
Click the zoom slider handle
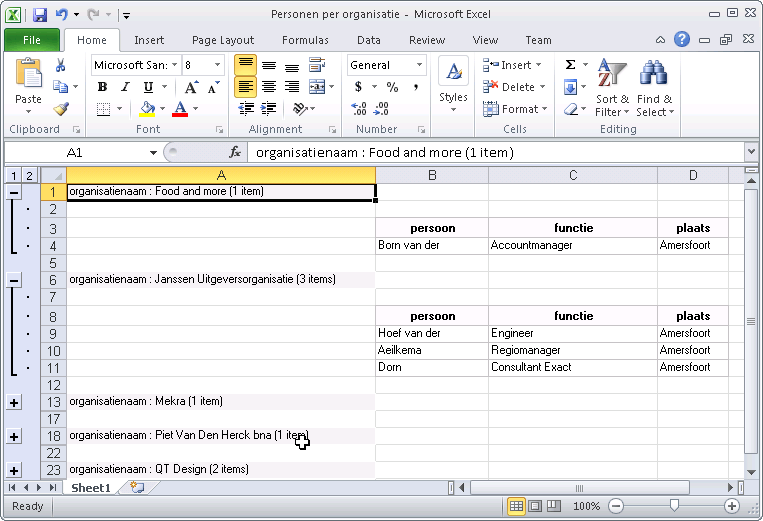click(674, 506)
